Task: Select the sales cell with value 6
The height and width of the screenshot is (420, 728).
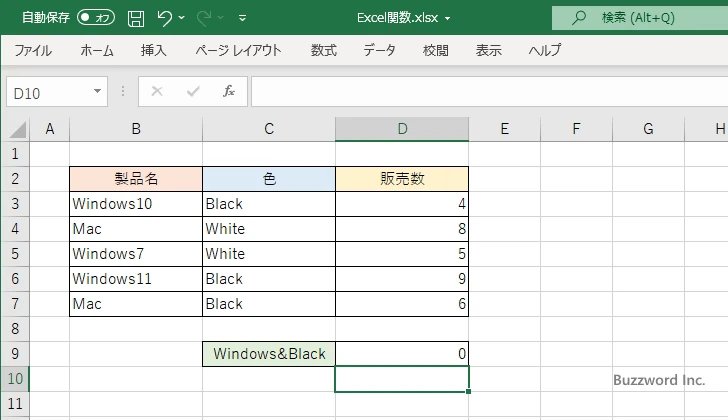Action: [x=402, y=304]
